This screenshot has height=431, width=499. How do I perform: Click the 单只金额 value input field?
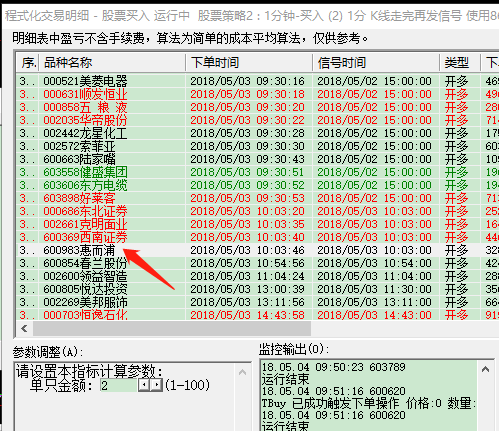click(x=119, y=385)
